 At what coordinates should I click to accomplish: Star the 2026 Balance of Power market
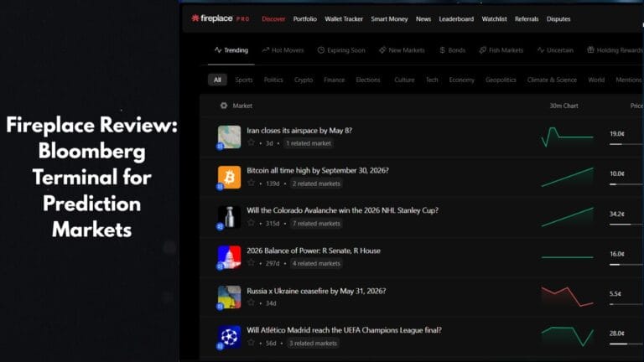click(x=251, y=262)
